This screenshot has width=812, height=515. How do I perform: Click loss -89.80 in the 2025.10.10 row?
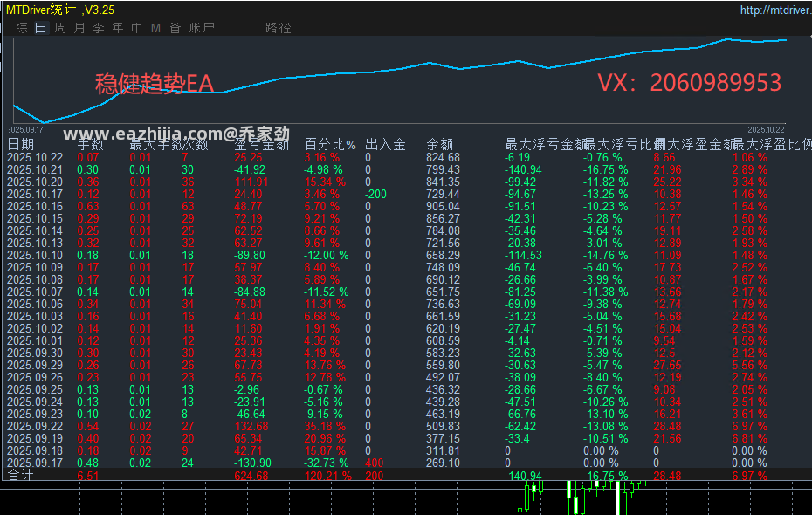250,255
